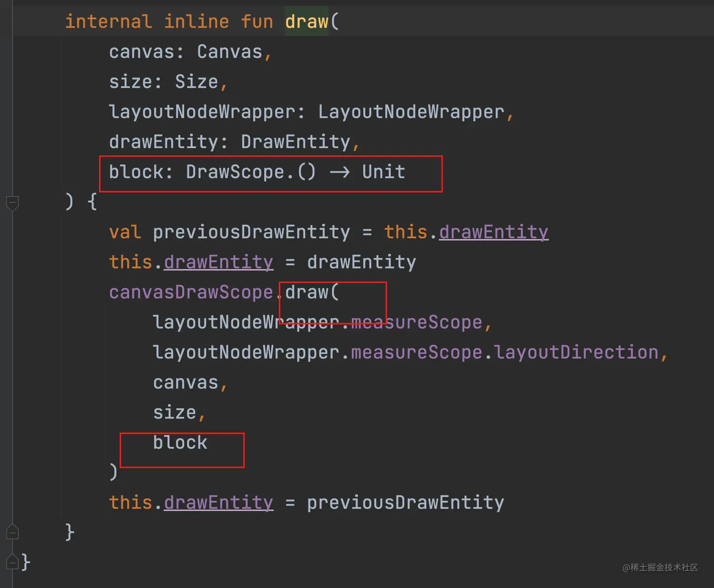The height and width of the screenshot is (588, 714).
Task: Click the draw( call after canvasDrawScope
Action: [x=312, y=293]
